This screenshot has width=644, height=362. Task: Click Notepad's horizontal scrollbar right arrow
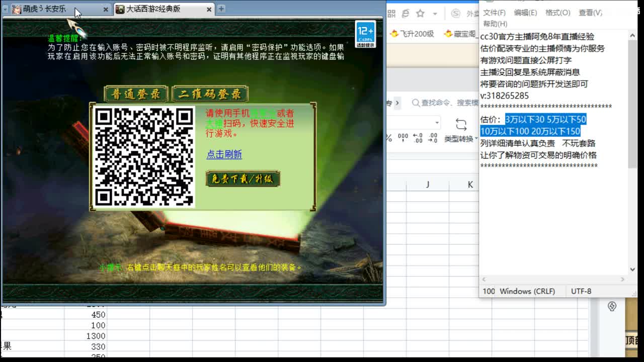point(622,280)
